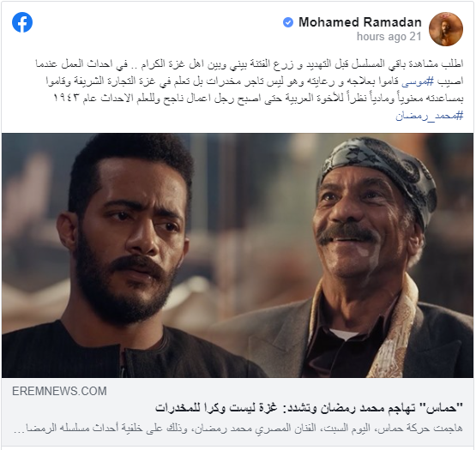
Task: Open the article headline about حماس
Action: coord(309,408)
